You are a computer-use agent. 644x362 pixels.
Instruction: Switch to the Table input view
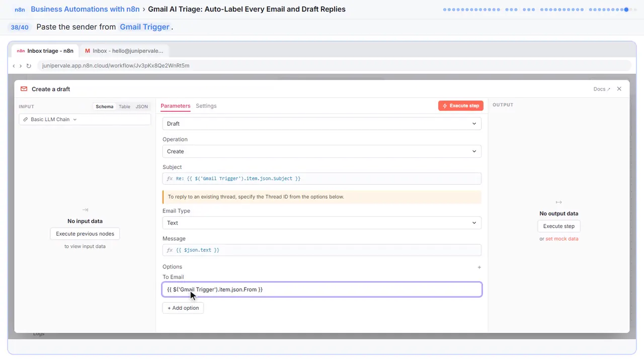click(x=124, y=107)
